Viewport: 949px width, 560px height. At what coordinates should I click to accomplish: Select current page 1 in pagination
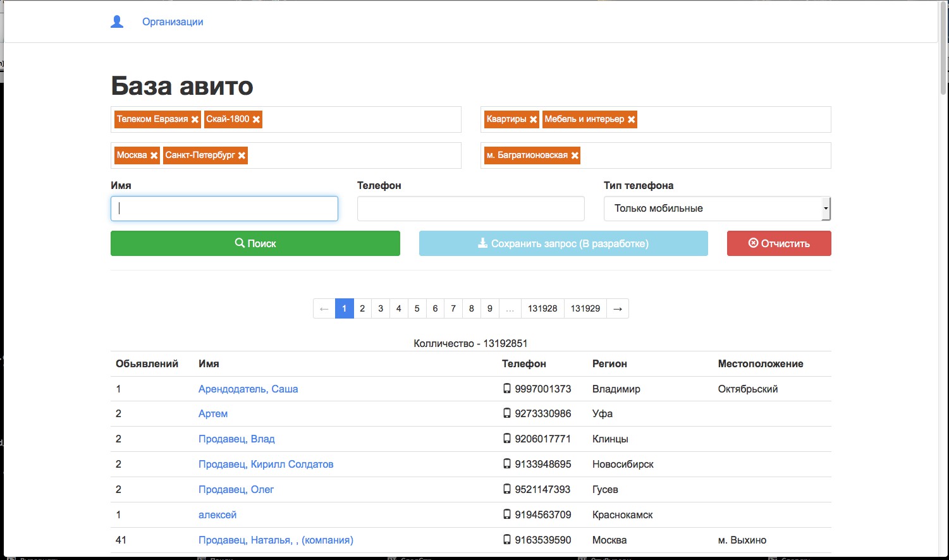pyautogui.click(x=344, y=308)
